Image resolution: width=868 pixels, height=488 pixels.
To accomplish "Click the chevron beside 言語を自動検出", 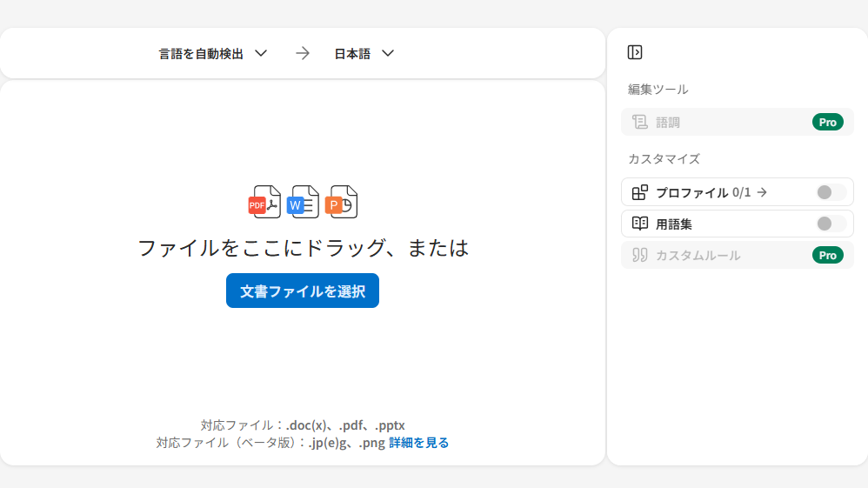I will pos(261,54).
